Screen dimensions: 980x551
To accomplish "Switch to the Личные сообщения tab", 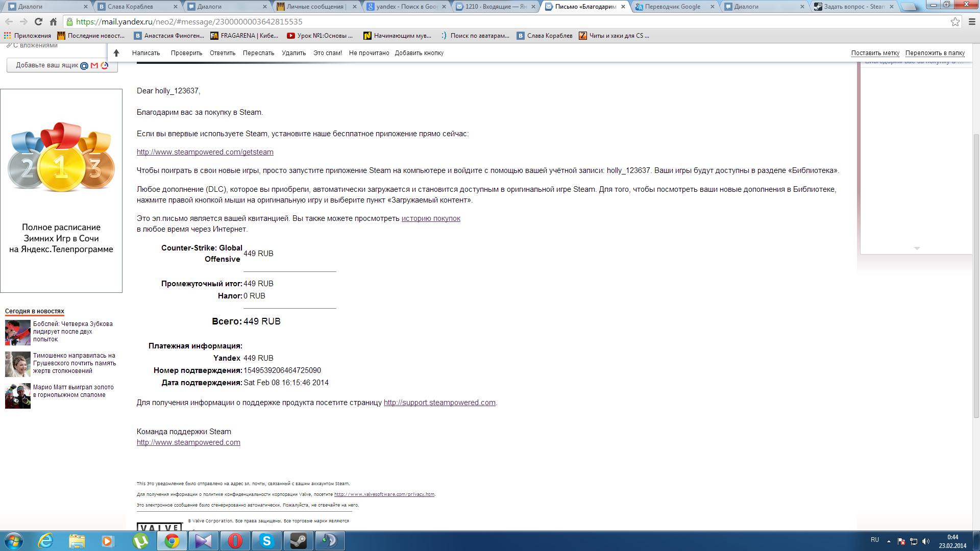I will [315, 7].
